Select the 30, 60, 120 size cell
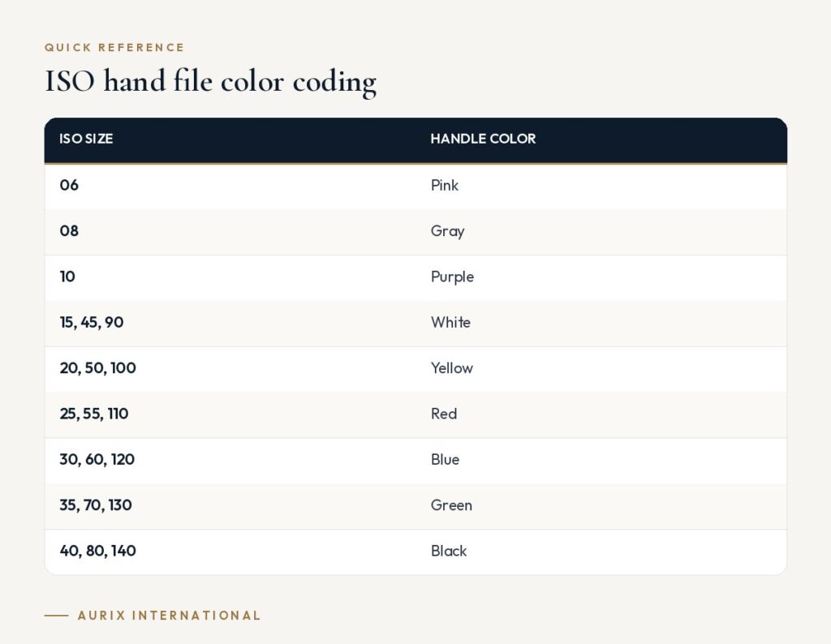831x644 pixels. (230, 461)
